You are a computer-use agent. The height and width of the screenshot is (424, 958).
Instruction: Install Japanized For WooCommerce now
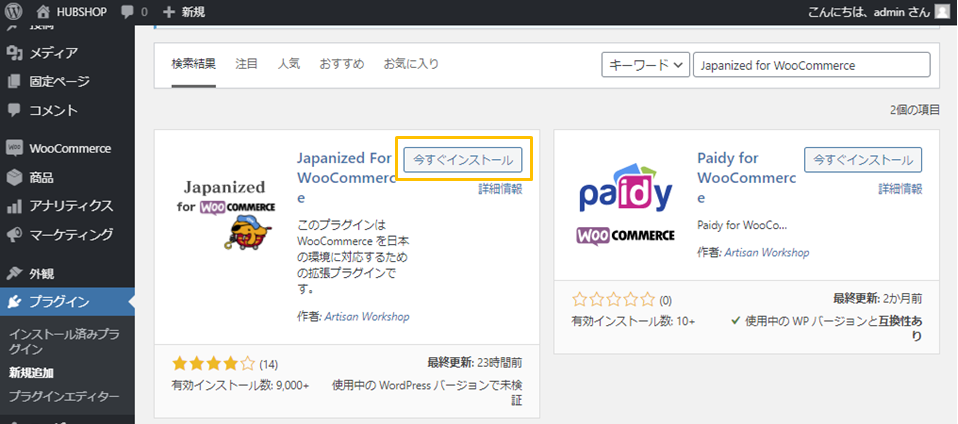(x=463, y=159)
